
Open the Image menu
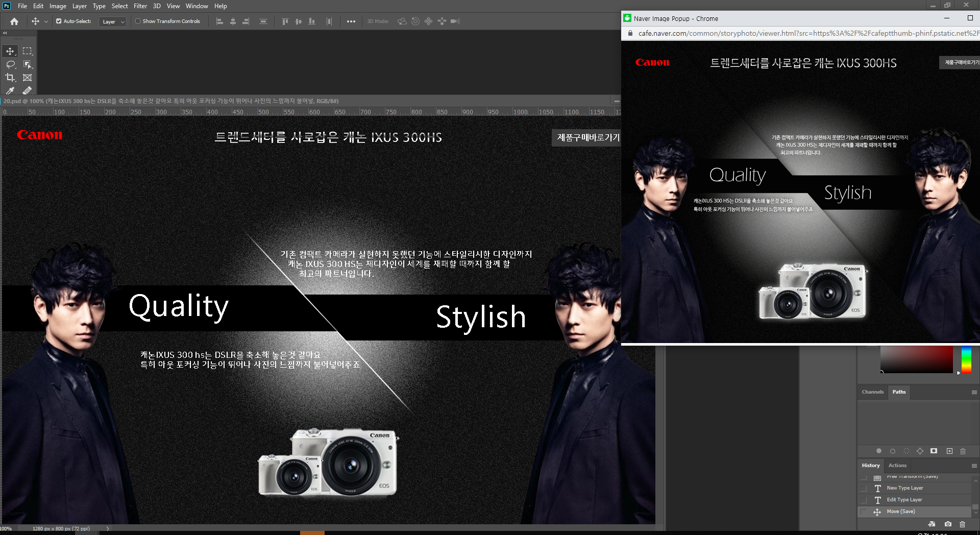[x=58, y=6]
